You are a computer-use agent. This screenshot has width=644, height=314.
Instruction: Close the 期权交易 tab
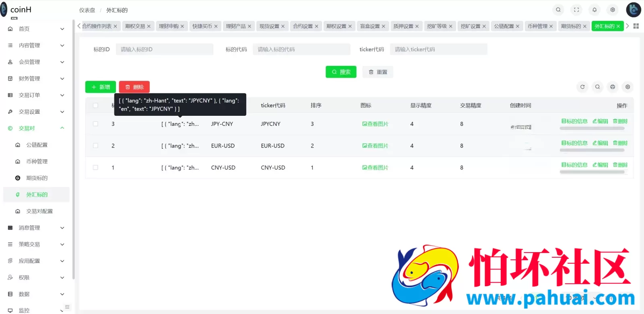149,27
